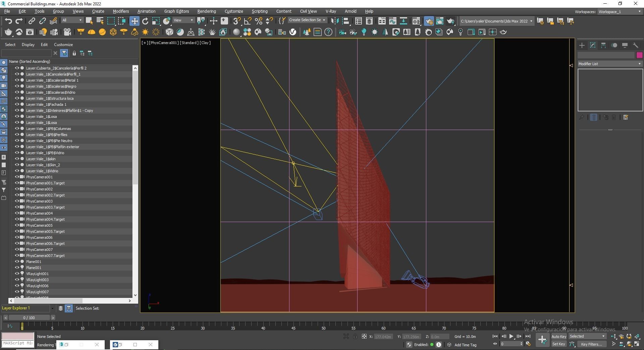This screenshot has width=644, height=350.
Task: Open the Graph Editors menu
Action: tap(176, 11)
